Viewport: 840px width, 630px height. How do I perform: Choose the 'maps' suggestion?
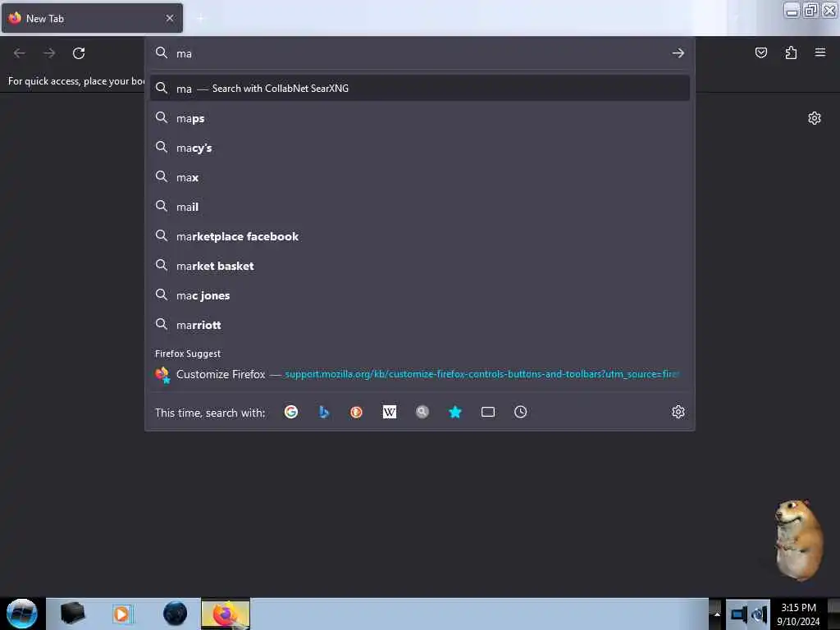[x=419, y=118]
